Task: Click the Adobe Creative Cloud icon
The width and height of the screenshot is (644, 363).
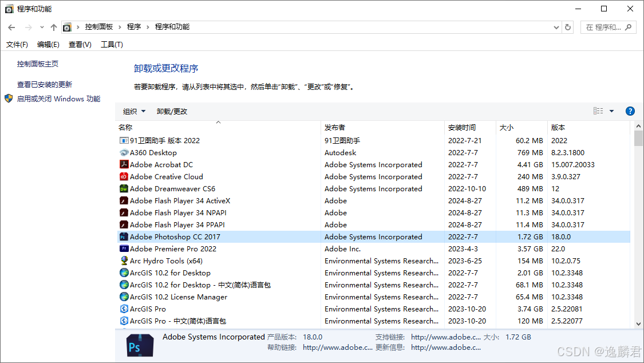Action: 124,176
